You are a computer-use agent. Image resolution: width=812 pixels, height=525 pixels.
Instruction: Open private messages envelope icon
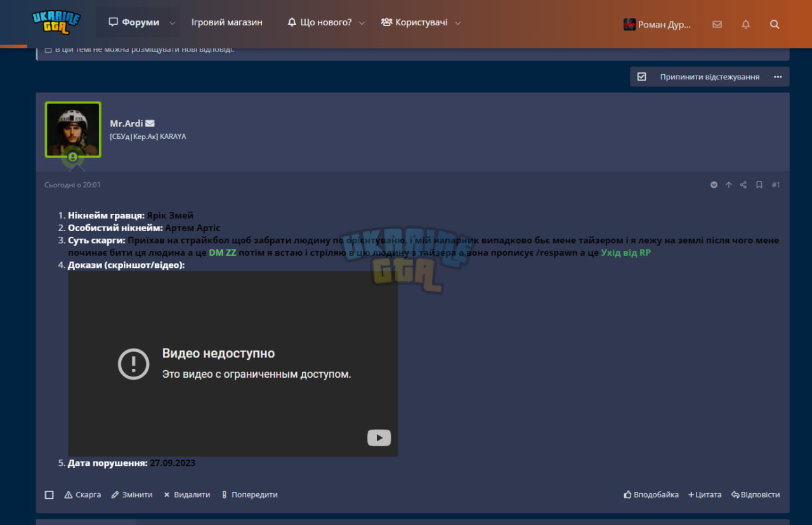(x=717, y=24)
